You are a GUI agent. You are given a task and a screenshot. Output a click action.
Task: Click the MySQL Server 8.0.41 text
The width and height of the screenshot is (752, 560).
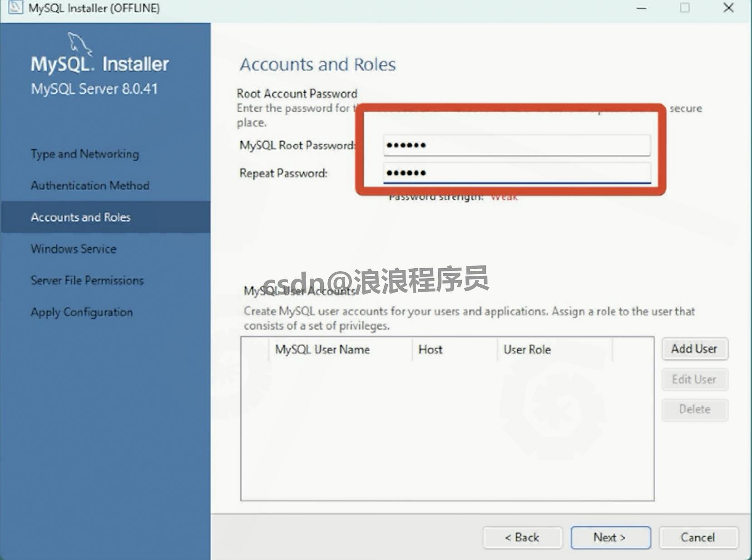[x=94, y=88]
